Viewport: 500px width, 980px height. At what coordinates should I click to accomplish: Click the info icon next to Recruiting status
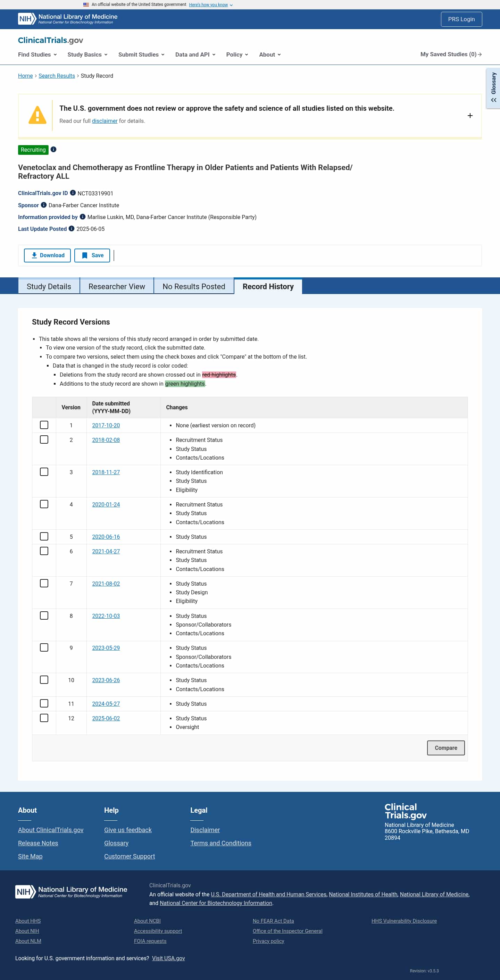54,150
